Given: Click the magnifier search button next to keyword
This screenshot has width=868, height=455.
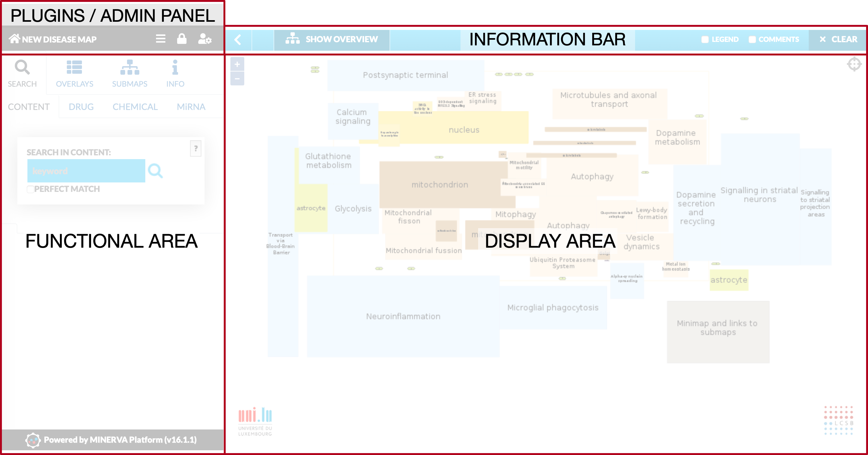Looking at the screenshot, I should (155, 171).
